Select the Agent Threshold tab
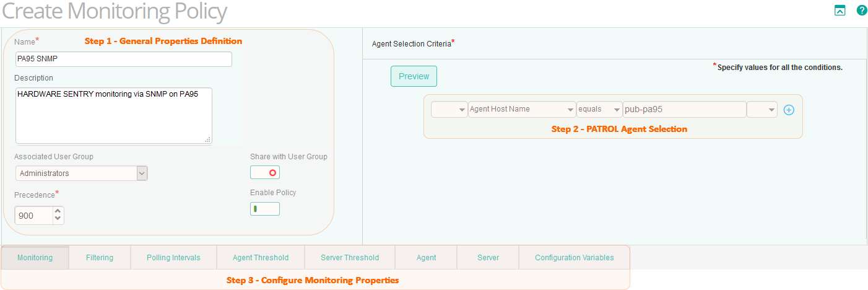The width and height of the screenshot is (868, 290). pyautogui.click(x=261, y=258)
